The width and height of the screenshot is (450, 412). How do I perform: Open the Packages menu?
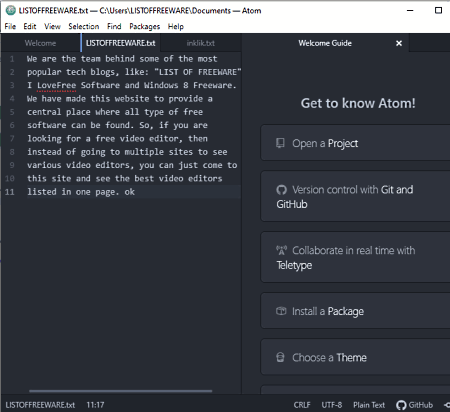tap(144, 26)
